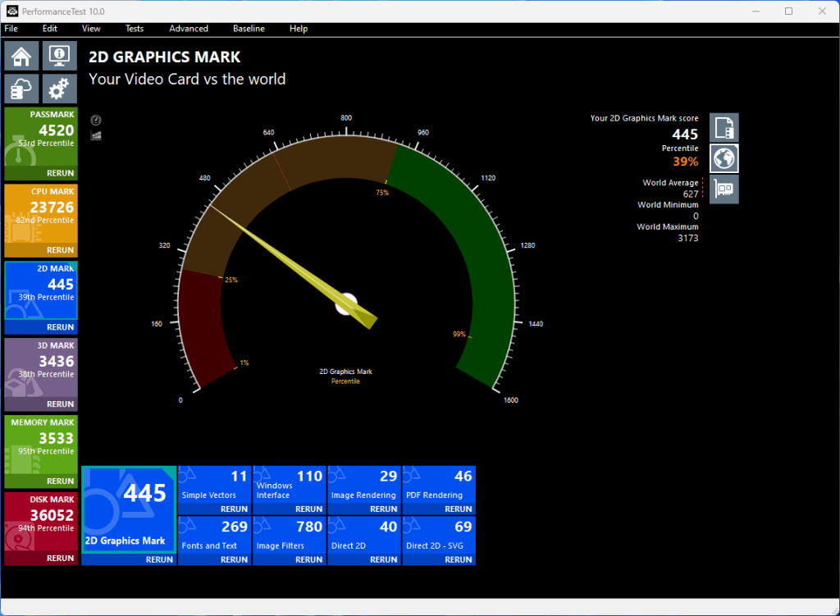This screenshot has height=616, width=840.
Task: Open the Tests menu
Action: [x=135, y=29]
